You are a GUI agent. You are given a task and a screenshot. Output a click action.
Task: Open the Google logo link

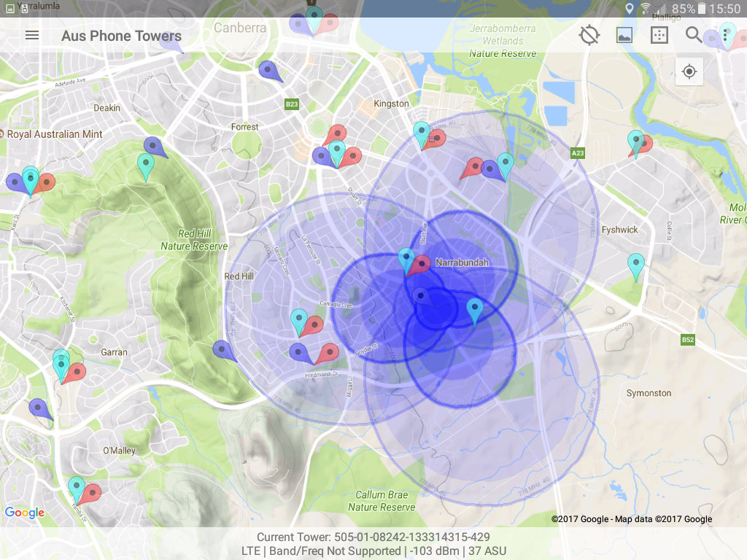pyautogui.click(x=25, y=513)
